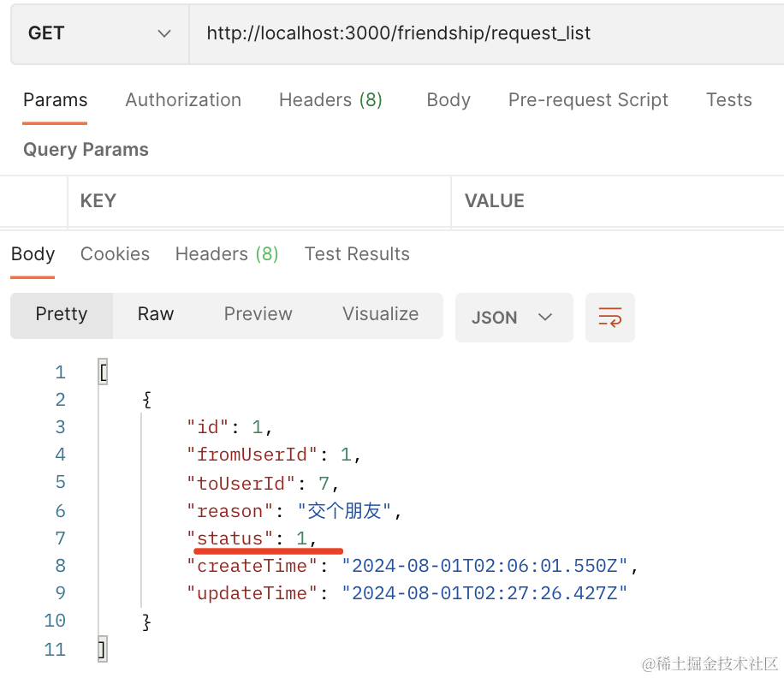Screen dimensions: 784x678
Task: Go to the Tests tab
Action: pos(728,100)
